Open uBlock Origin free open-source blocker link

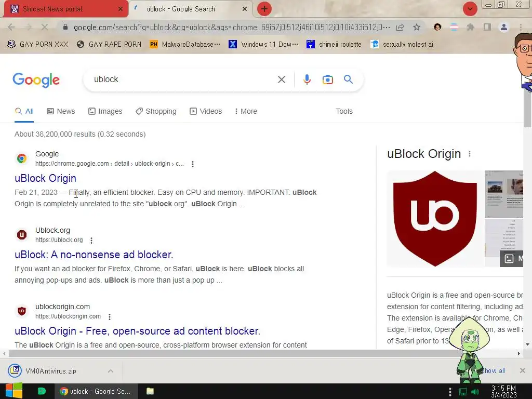click(x=137, y=331)
